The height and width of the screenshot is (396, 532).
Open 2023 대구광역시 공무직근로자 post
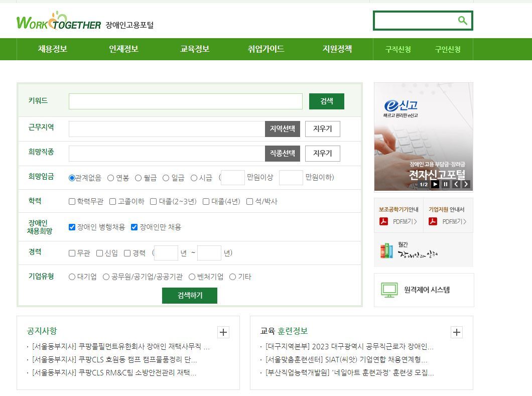tap(349, 346)
